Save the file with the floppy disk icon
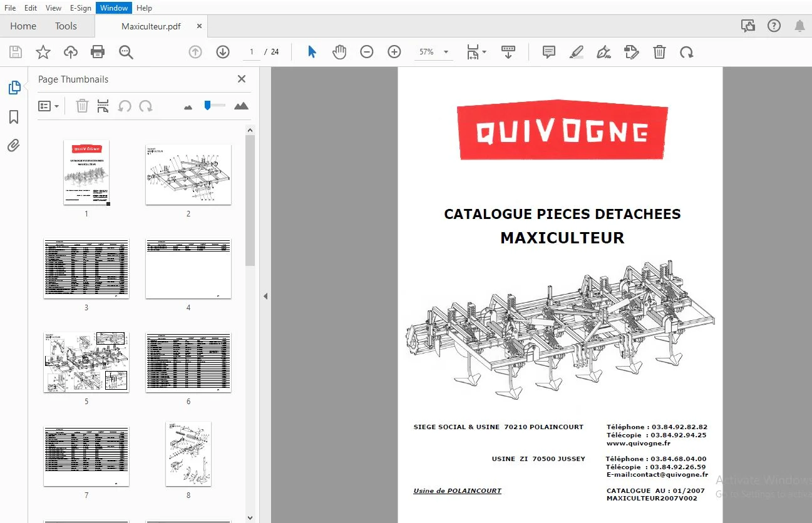Screen dimensions: 812x523 [15, 52]
